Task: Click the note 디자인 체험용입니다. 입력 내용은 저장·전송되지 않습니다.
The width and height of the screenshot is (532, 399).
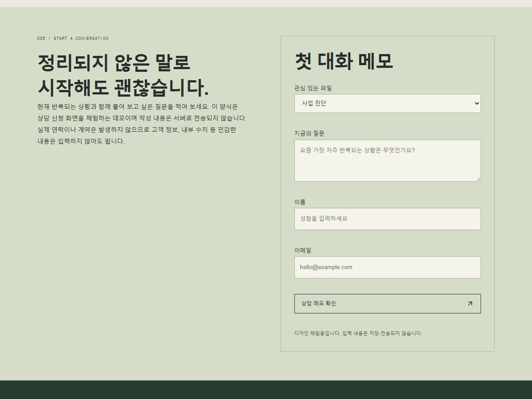Action: [x=358, y=333]
